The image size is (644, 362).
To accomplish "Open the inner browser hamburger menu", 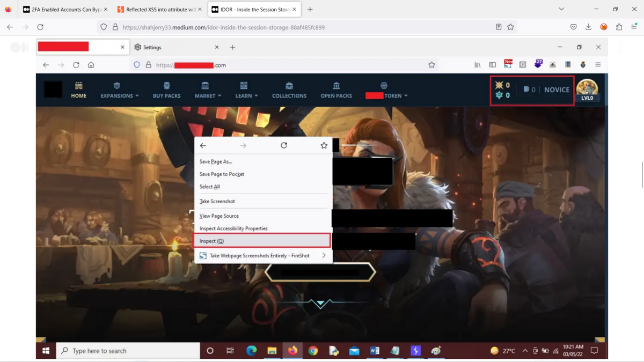I will [x=598, y=65].
